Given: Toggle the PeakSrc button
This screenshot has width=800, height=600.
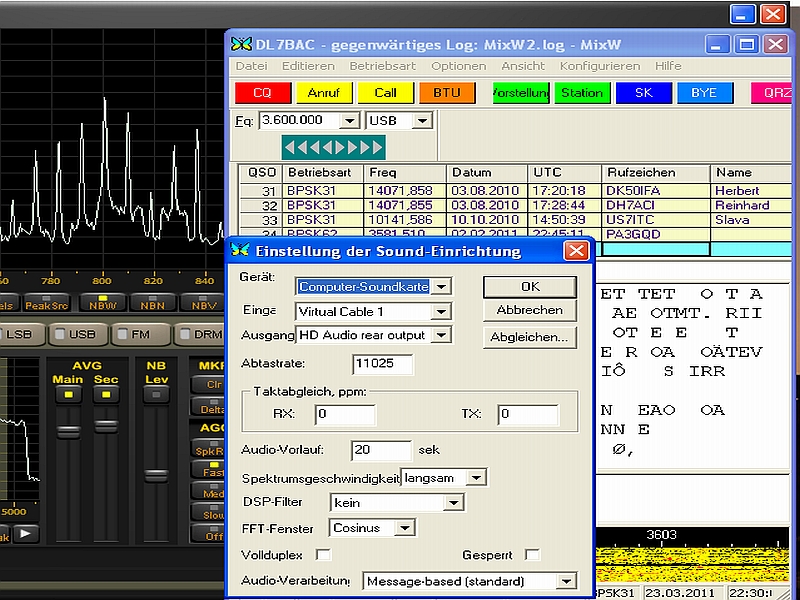Looking at the screenshot, I should [x=46, y=303].
